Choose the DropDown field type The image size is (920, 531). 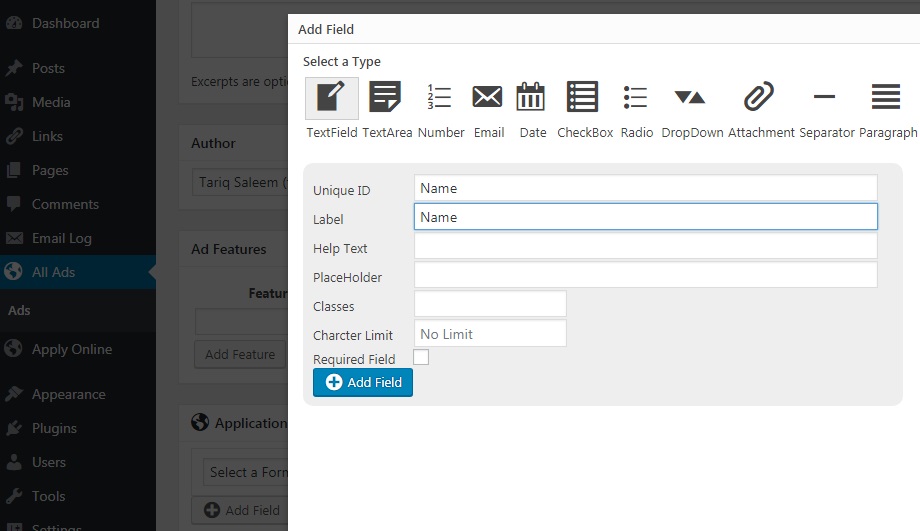[691, 98]
